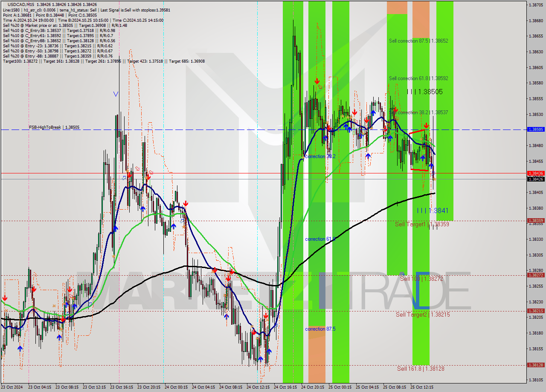Click the 24 Oct 16:15 time label

pyautogui.click(x=285, y=387)
